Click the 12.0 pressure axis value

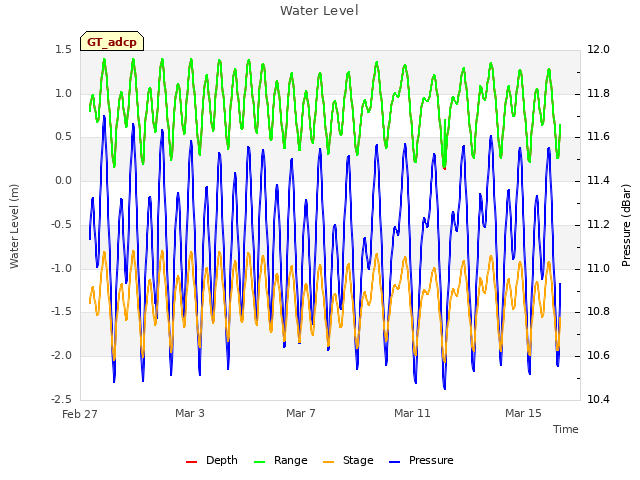tap(598, 49)
